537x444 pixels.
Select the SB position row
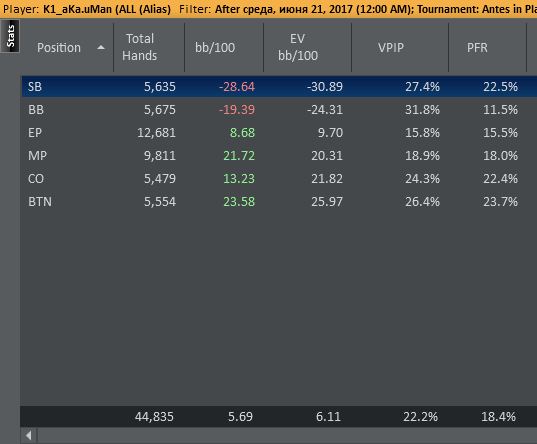coord(279,86)
